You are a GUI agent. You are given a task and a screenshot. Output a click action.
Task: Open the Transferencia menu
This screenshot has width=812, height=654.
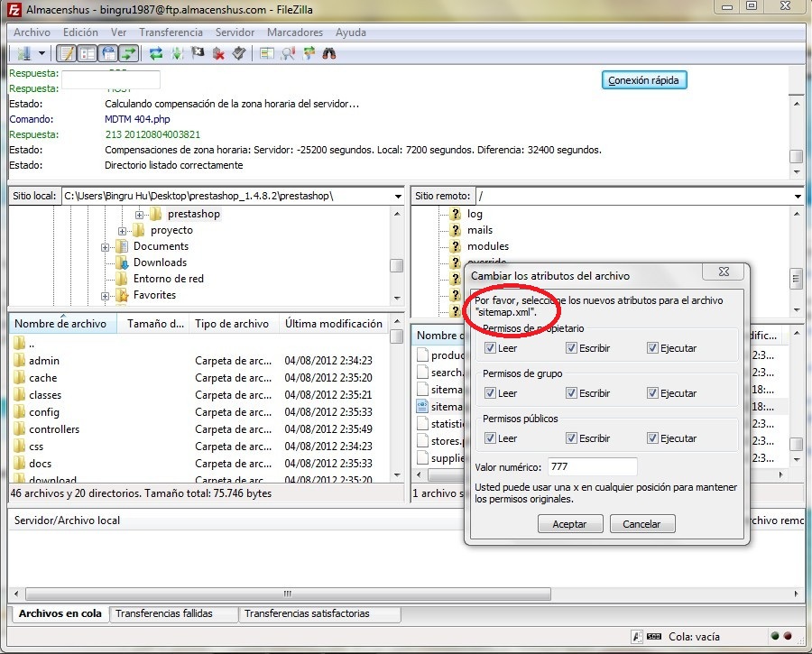pyautogui.click(x=171, y=32)
